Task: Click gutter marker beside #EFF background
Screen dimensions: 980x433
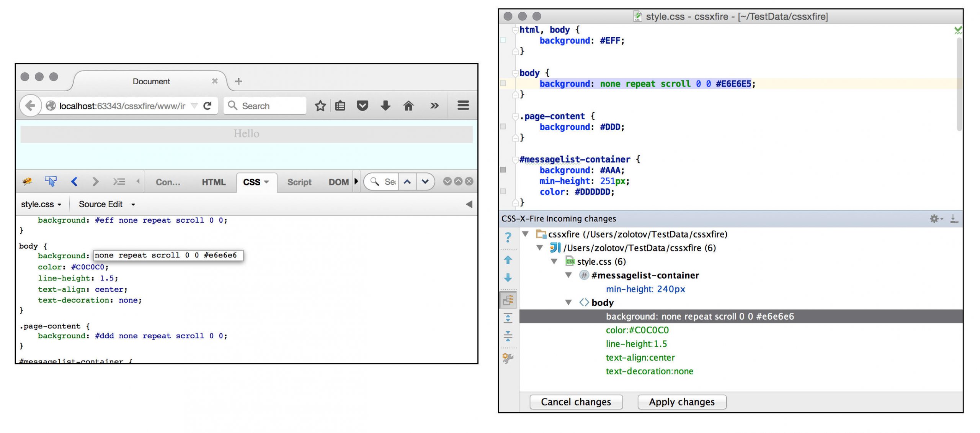Action: tap(503, 40)
